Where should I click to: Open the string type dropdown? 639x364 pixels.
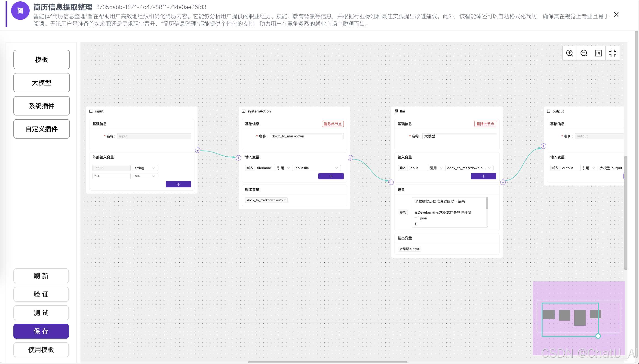pyautogui.click(x=145, y=168)
